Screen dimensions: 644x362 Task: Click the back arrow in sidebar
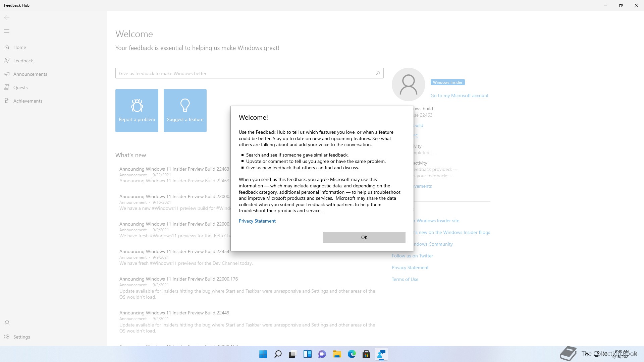7,17
